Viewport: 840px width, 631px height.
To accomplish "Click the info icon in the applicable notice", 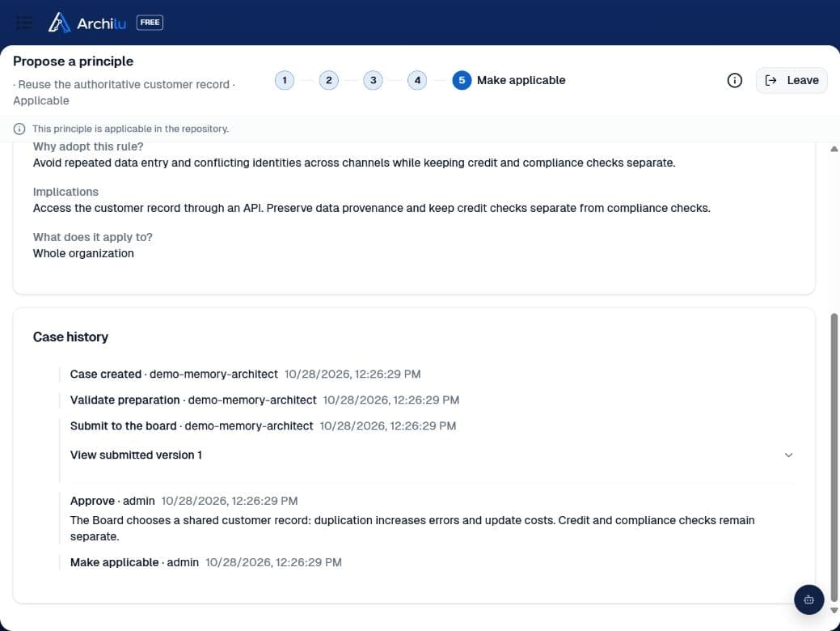I will coord(19,129).
